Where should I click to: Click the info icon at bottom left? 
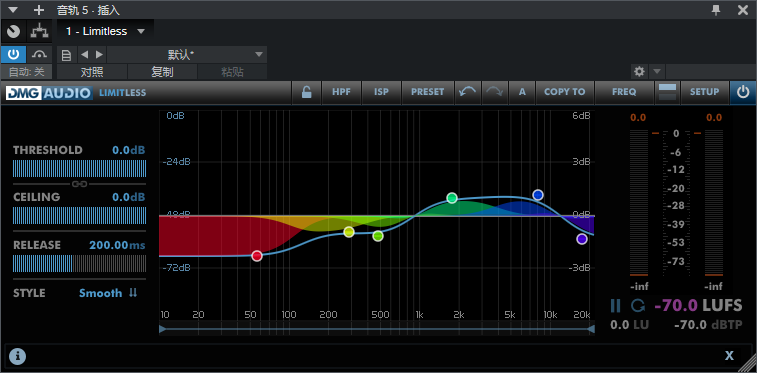point(17,356)
